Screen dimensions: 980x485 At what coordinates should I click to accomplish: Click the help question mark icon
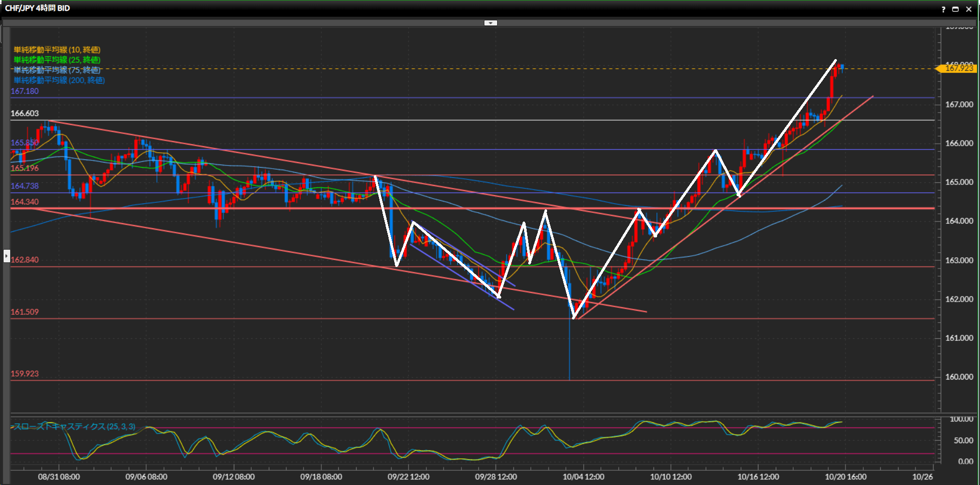click(943, 9)
